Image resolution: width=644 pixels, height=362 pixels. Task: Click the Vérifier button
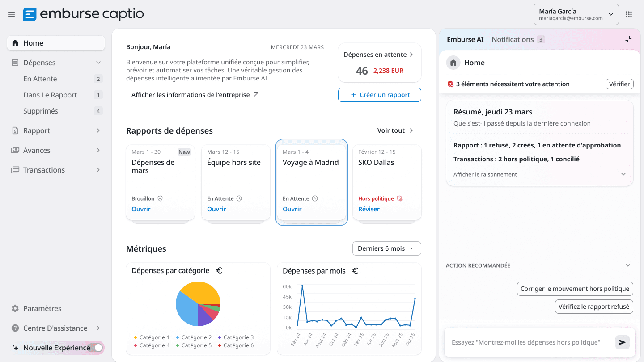click(x=619, y=84)
